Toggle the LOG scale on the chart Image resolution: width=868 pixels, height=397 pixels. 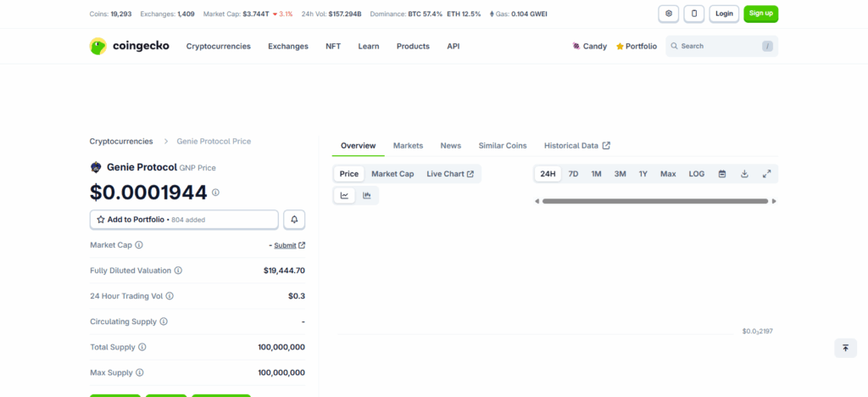(x=696, y=174)
